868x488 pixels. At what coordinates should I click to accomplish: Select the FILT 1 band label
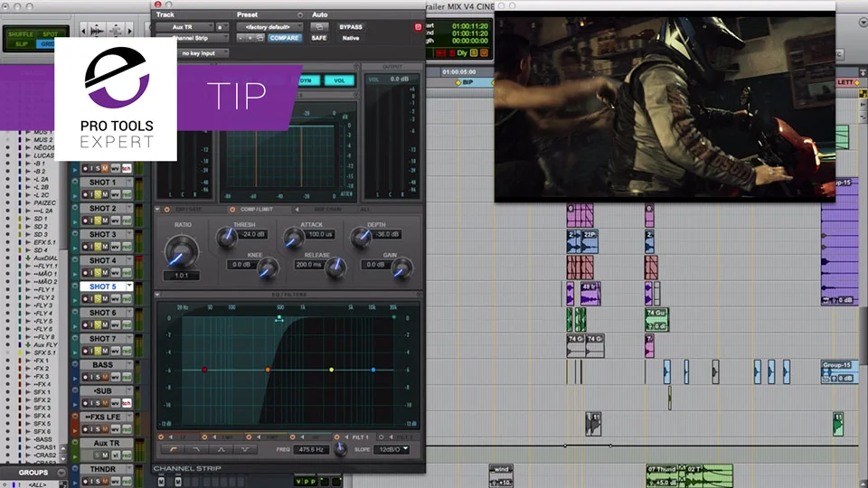click(x=360, y=437)
